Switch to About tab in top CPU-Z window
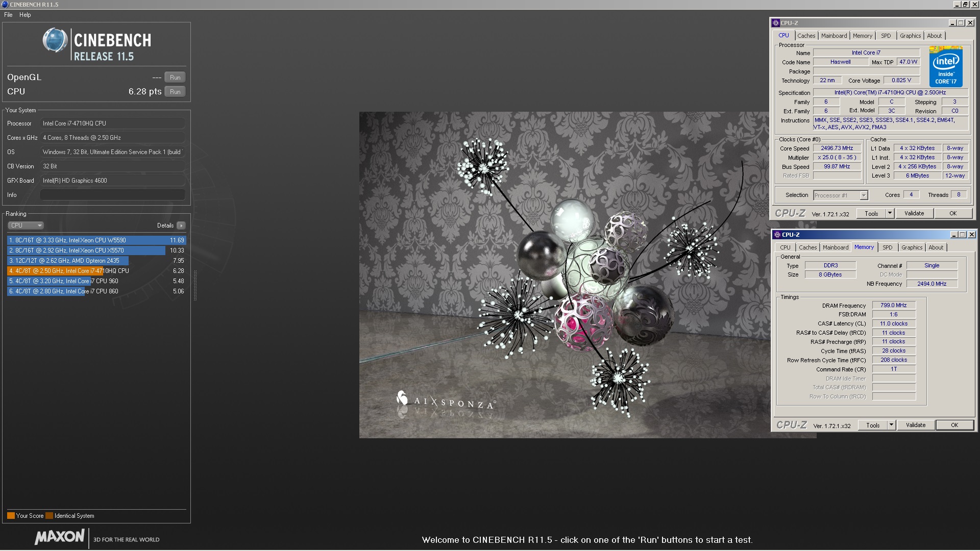Image resolution: width=980 pixels, height=551 pixels. pos(935,36)
